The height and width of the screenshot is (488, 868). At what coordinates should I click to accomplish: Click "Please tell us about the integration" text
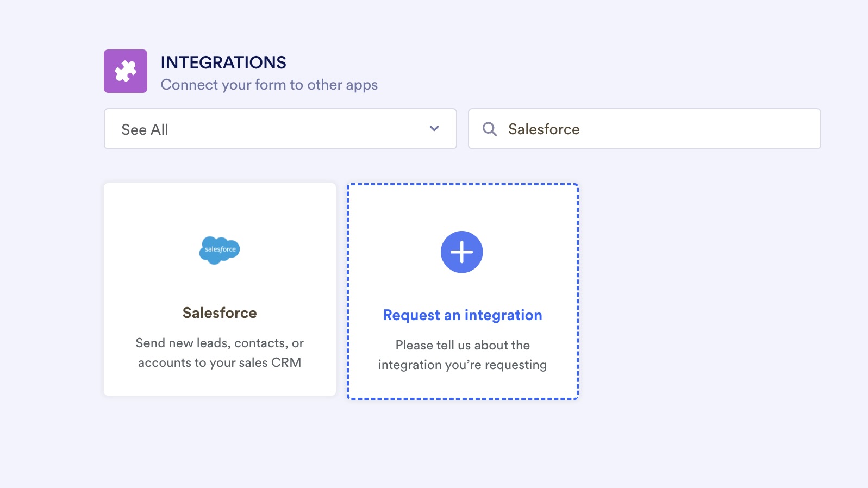tap(463, 345)
